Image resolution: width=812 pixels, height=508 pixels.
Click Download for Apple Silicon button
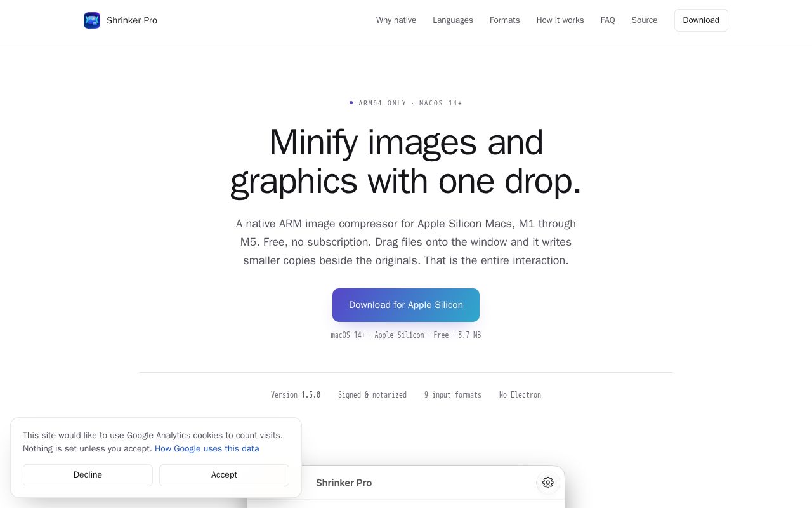point(406,305)
